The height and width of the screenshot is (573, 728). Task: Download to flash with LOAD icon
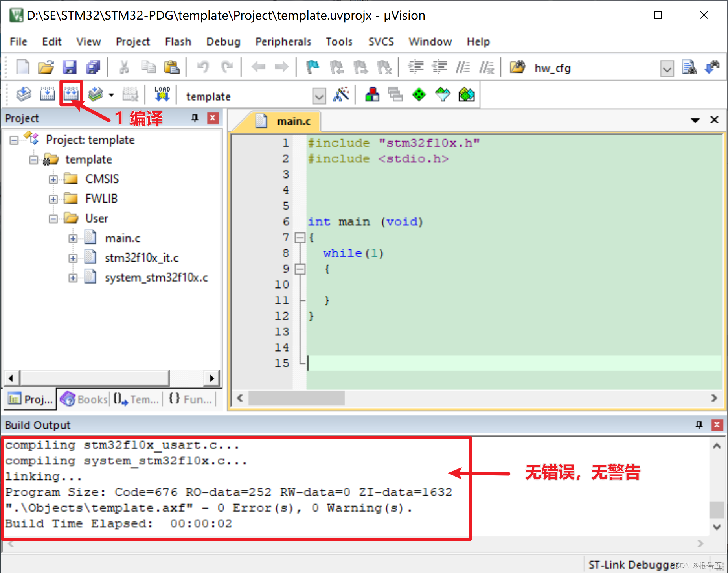pyautogui.click(x=162, y=94)
